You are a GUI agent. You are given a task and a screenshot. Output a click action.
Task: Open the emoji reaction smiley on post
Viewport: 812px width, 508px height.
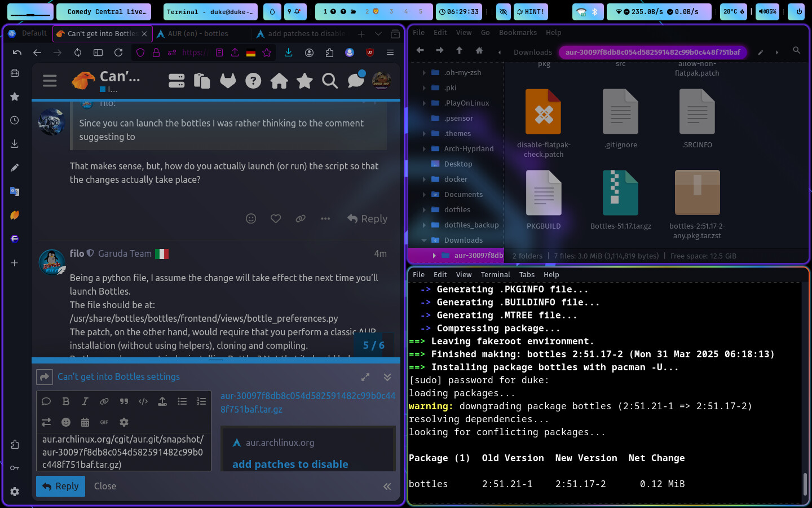point(251,218)
